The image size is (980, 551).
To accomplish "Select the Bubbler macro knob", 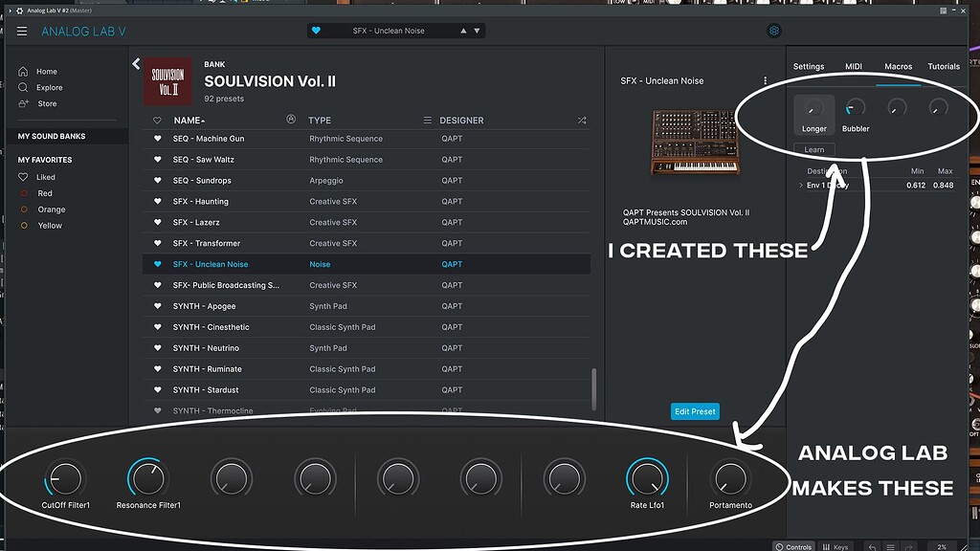I will 856,109.
